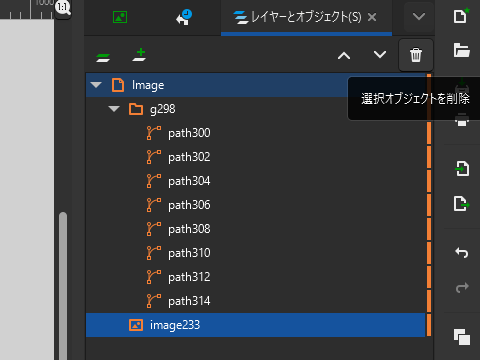
Task: Click the path306 path-type icon
Action: pyautogui.click(x=154, y=205)
